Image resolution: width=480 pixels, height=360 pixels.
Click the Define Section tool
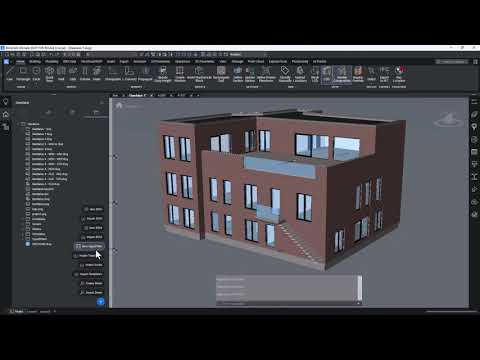238,74
